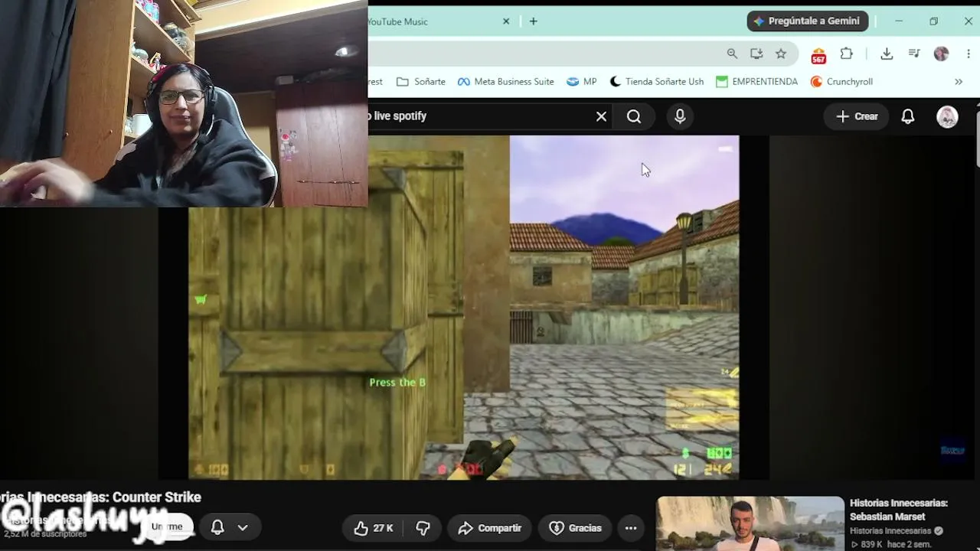Click the Counter Strike video player
This screenshot has width=980, height=551.
[x=464, y=308]
